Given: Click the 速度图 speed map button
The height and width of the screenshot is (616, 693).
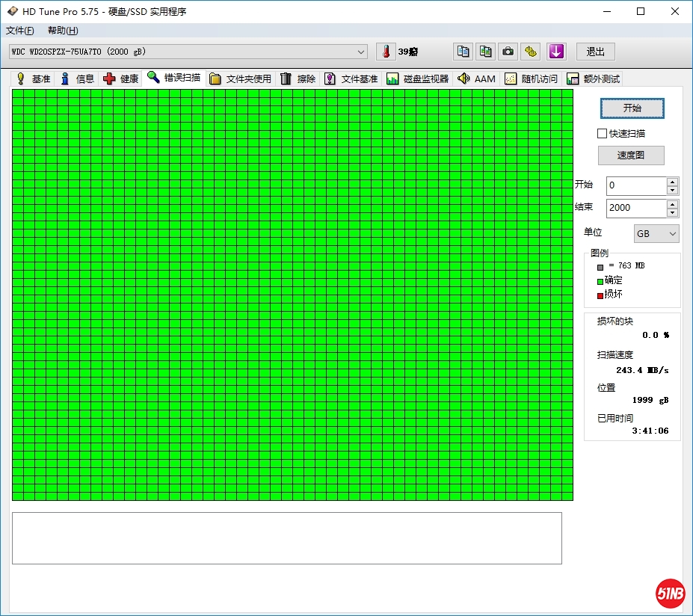Looking at the screenshot, I should point(630,155).
